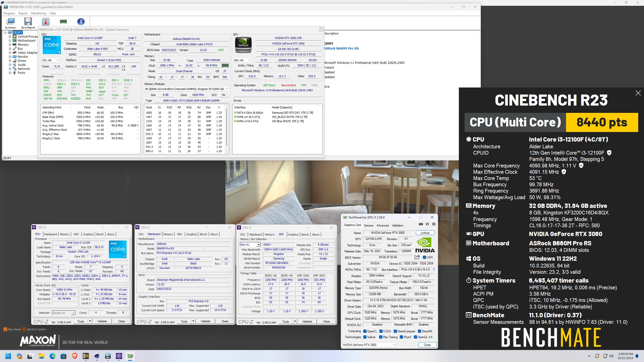Viewport: 644px width, 362px height.
Task: Open the GPU-Z hamburger menu
Action: (x=434, y=224)
